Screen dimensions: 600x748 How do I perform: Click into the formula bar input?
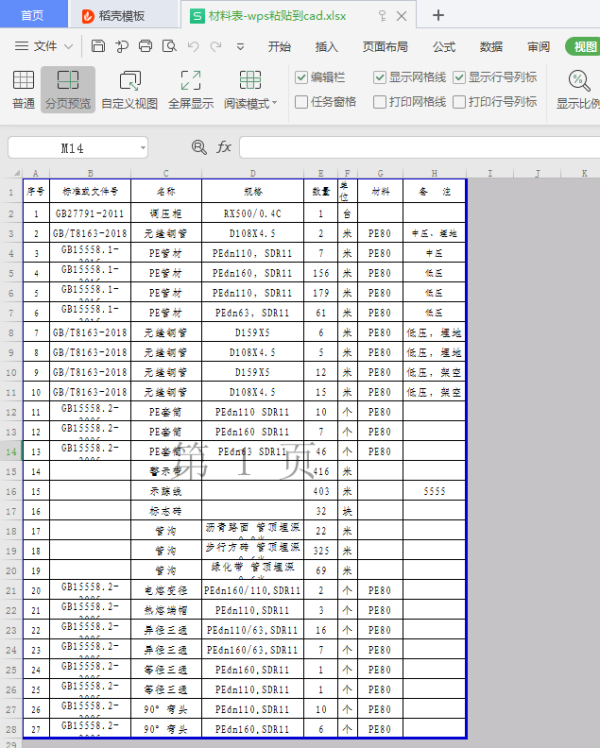(419, 147)
